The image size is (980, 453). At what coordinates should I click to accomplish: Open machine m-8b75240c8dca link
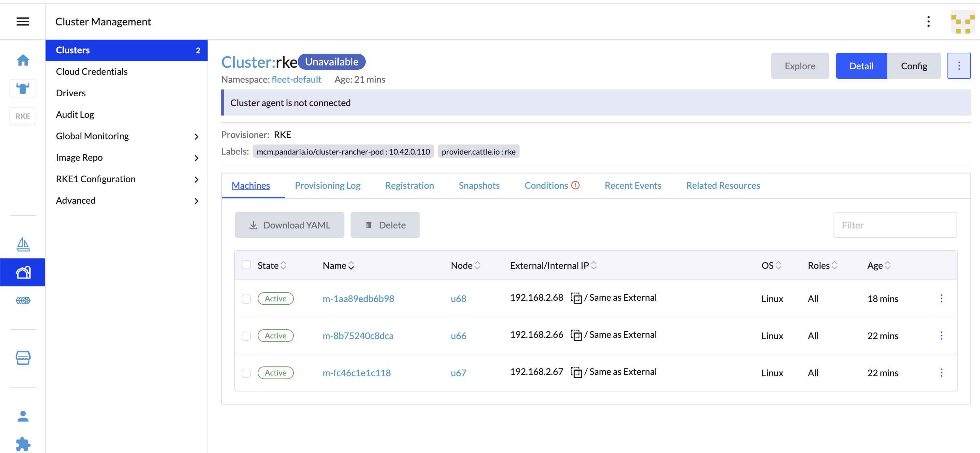click(x=358, y=336)
